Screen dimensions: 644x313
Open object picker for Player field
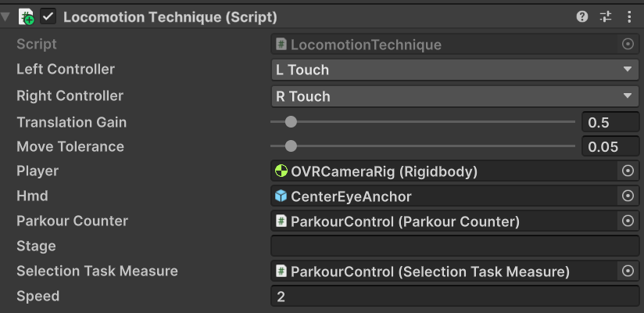click(628, 171)
